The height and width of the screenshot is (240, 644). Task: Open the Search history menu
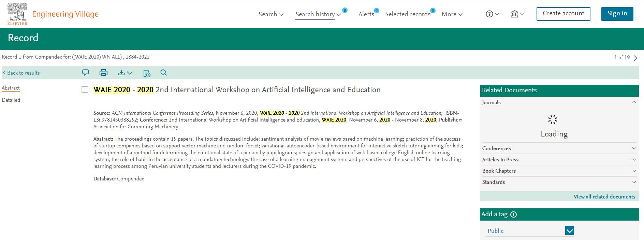pyautogui.click(x=318, y=14)
